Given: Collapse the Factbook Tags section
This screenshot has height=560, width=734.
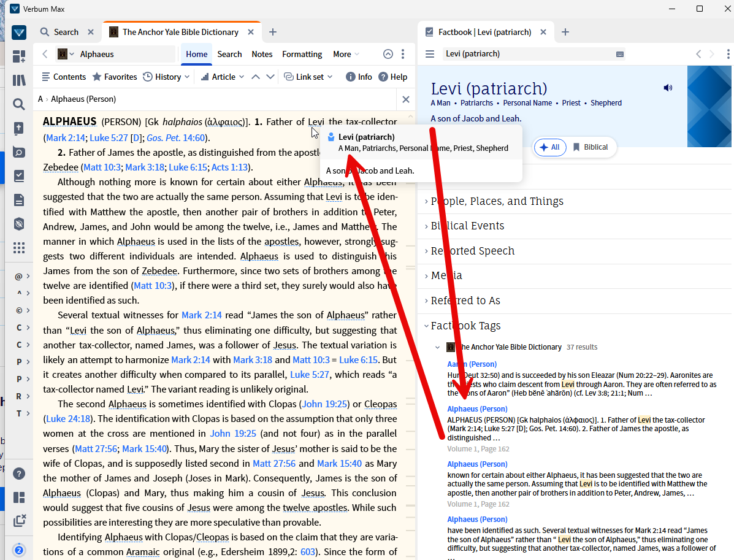Looking at the screenshot, I should click(x=465, y=326).
